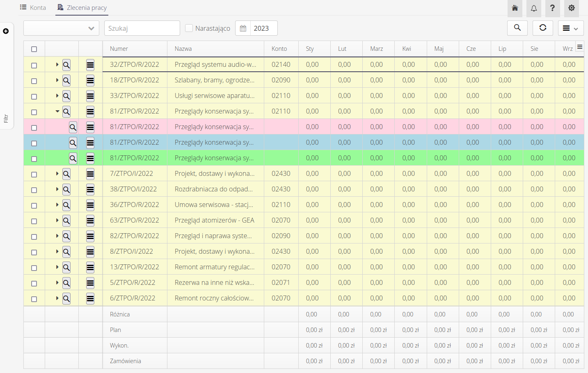Click the calendar icon beside 2023
This screenshot has height=373, width=588.
click(243, 28)
